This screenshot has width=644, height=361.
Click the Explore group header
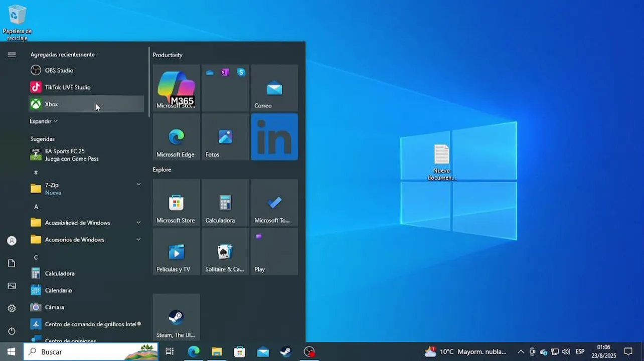162,170
